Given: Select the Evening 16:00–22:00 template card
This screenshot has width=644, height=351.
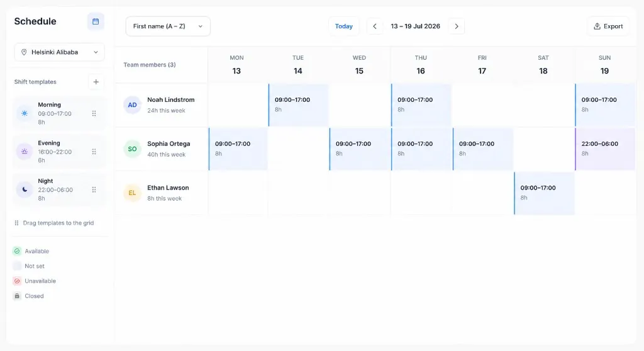Looking at the screenshot, I should tap(59, 152).
